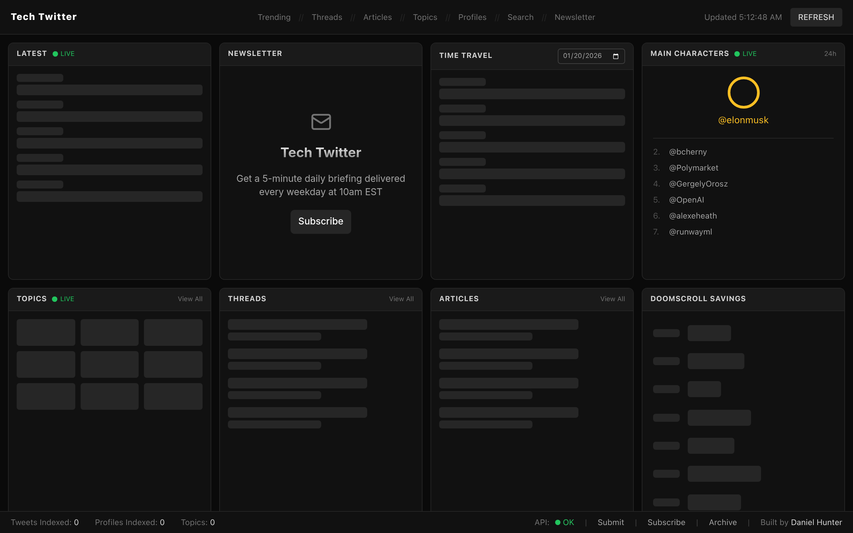Screen dimensions: 853x533
Task: Click the first topic placeholder tile
Action: point(46,332)
